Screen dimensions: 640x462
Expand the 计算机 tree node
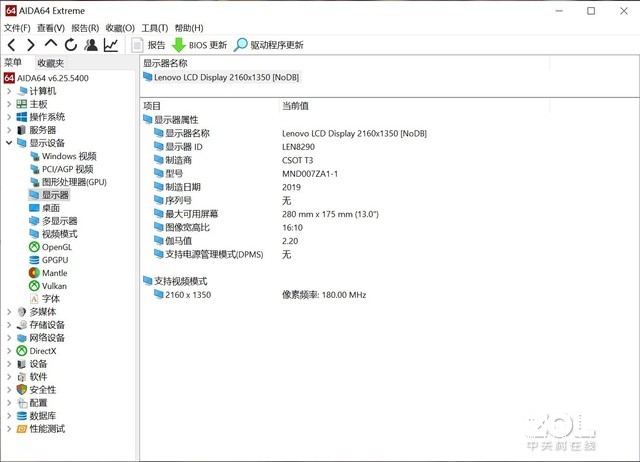(9, 91)
